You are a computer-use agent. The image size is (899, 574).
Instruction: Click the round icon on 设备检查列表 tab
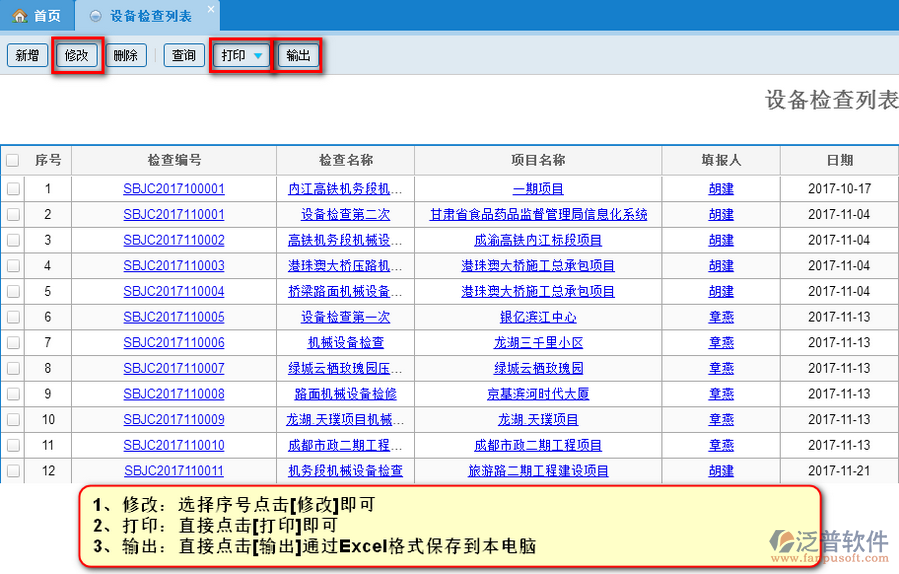(96, 16)
